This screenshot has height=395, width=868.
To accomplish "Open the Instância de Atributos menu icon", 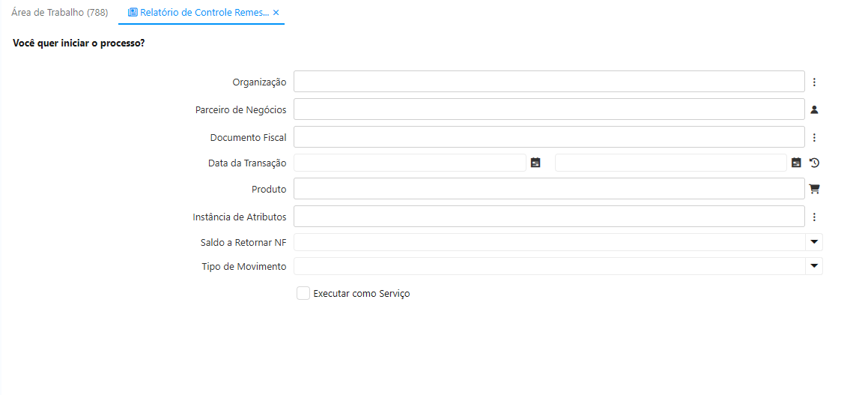I will (x=814, y=217).
